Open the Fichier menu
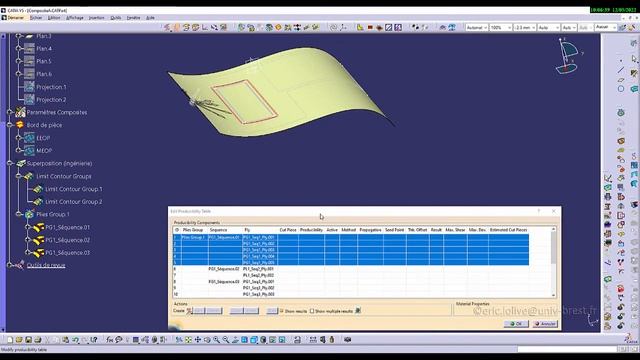This screenshot has width=640, height=360. coord(36,18)
